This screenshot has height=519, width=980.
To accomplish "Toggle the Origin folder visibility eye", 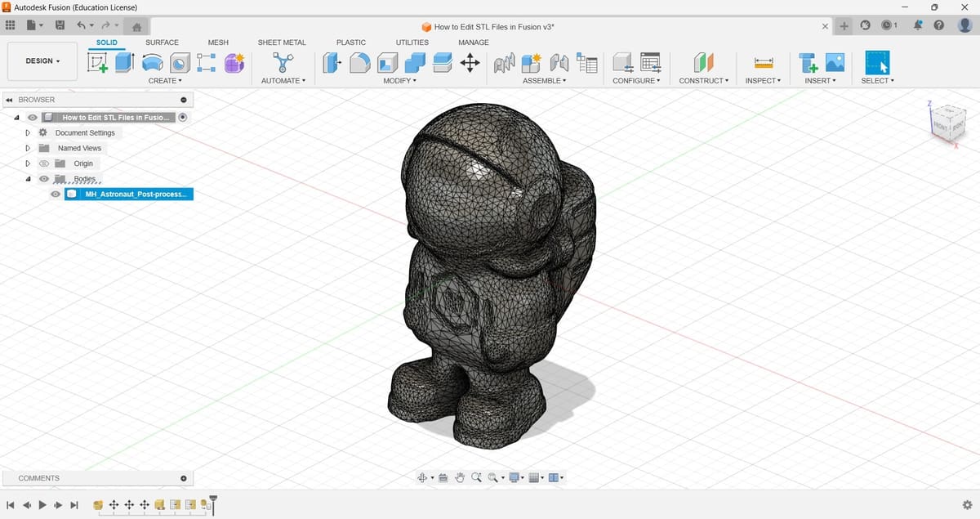I will pos(44,163).
